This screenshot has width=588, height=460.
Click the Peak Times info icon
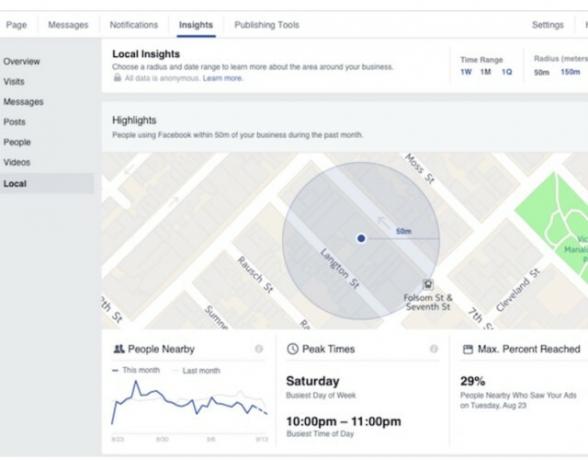pos(434,349)
